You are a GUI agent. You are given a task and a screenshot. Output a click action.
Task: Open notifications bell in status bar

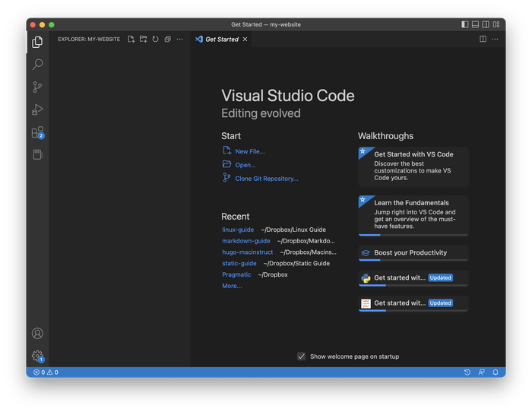[496, 372]
